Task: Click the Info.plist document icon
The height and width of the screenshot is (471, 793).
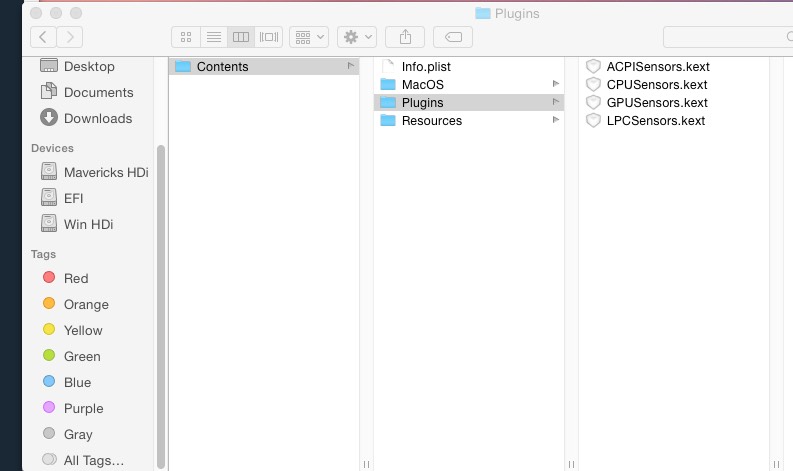Action: pyautogui.click(x=388, y=66)
